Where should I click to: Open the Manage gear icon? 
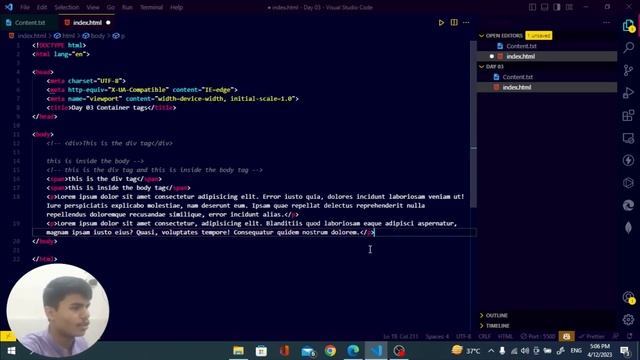coord(629,320)
